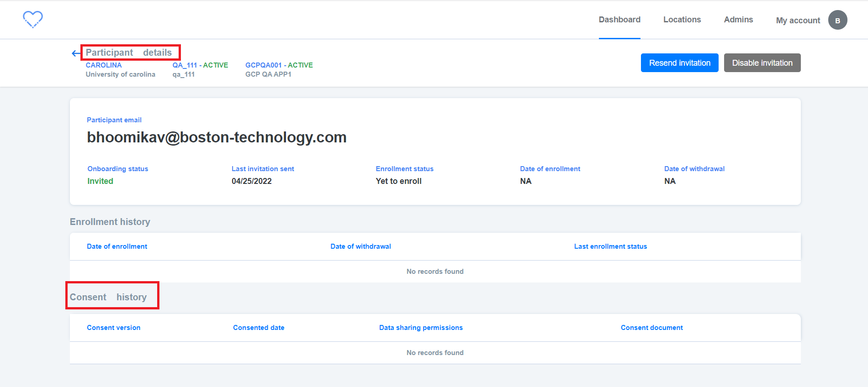Viewport: 868px width, 387px height.
Task: Click the Participant email label
Action: click(x=114, y=120)
